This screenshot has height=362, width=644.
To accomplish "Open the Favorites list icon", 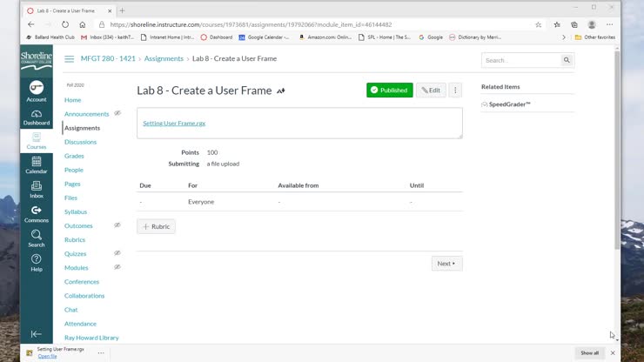I will 557,24.
